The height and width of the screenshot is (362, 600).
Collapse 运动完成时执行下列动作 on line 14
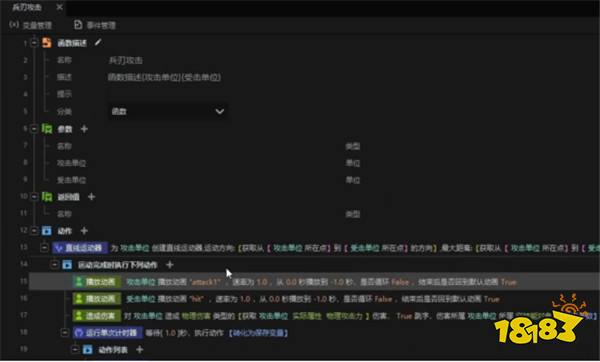(55, 265)
